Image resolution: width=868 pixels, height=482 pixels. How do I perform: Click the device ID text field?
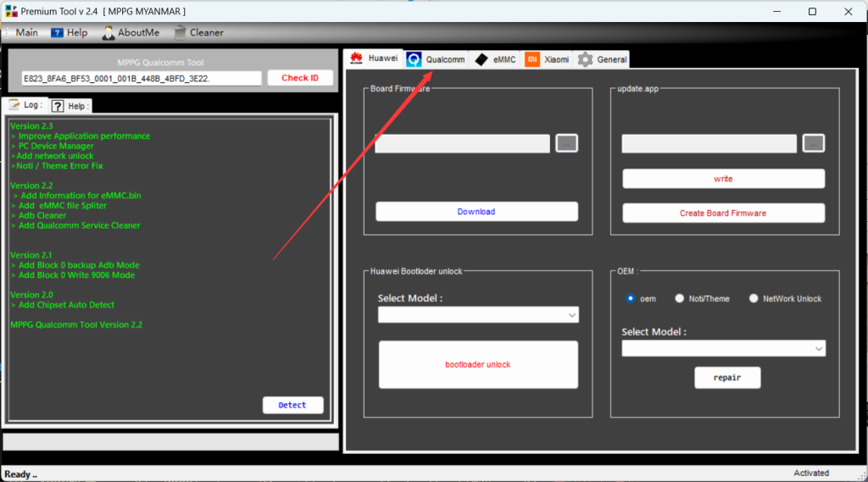point(142,78)
